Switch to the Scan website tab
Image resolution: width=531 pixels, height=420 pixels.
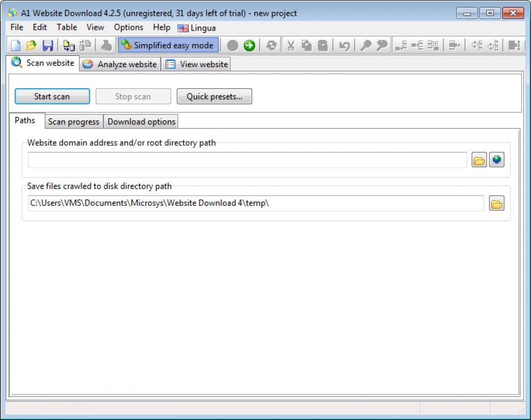pyautogui.click(x=43, y=63)
